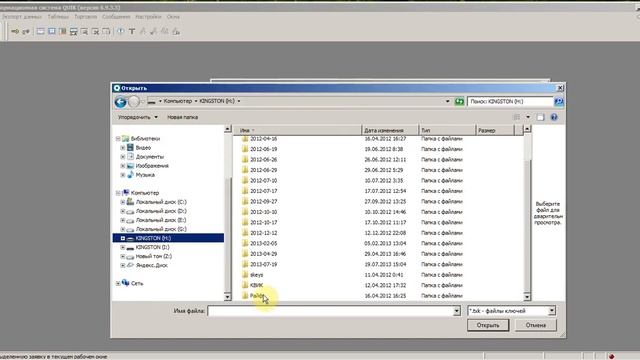This screenshot has width=640, height=360.
Task: Toggle the preview pane icon
Action: click(540, 117)
